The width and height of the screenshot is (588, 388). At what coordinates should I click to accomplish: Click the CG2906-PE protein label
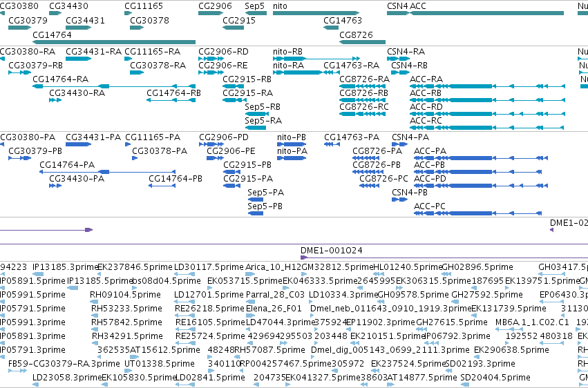click(x=231, y=151)
